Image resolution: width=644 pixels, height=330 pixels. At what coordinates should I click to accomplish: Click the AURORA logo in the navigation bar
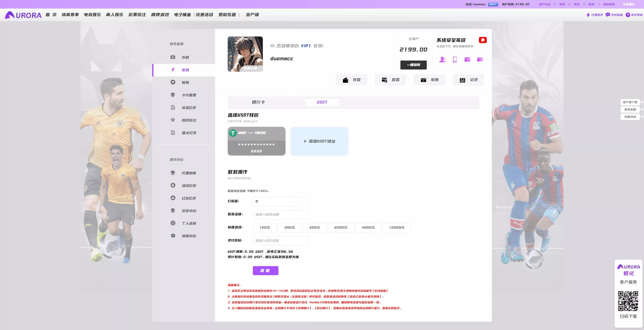click(x=23, y=15)
